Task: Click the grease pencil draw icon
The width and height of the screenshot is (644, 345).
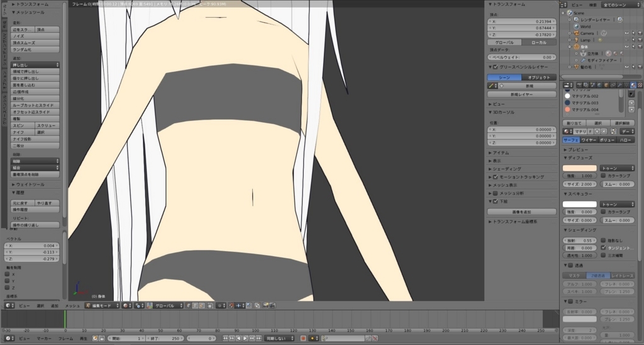Action: [x=491, y=86]
